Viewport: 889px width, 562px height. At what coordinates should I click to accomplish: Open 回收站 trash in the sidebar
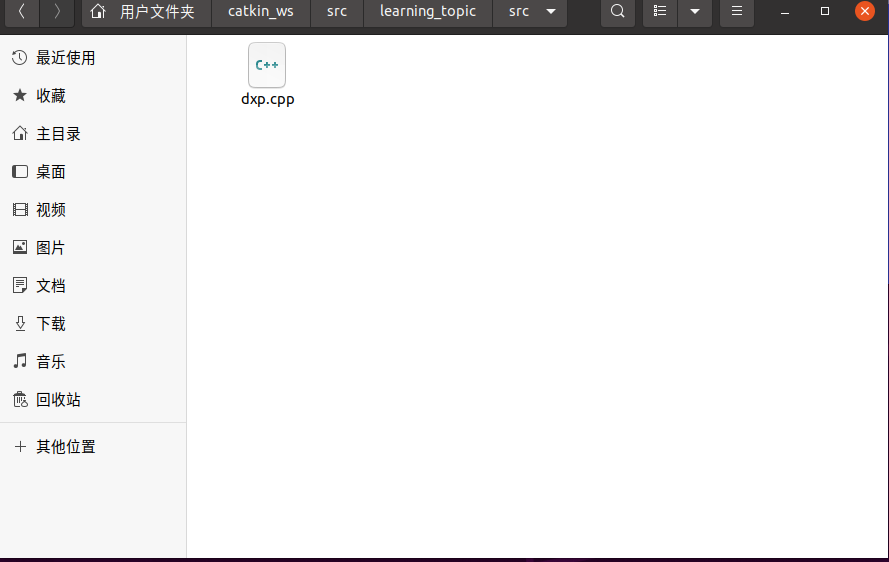[x=93, y=400]
